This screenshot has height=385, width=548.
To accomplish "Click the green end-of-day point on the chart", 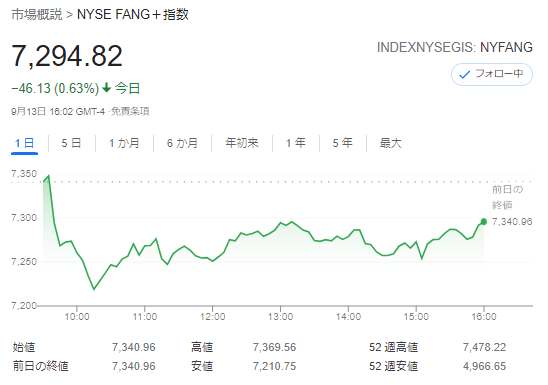I will click(484, 221).
